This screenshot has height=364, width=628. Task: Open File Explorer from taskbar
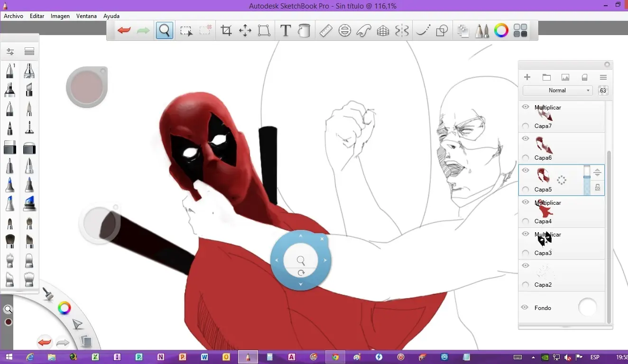(52, 357)
